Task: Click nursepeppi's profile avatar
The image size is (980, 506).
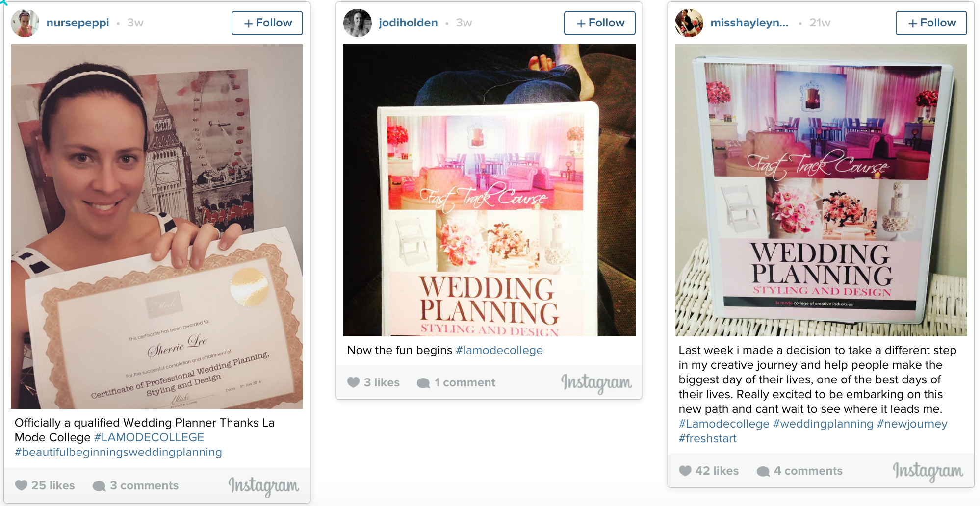Action: click(x=25, y=23)
